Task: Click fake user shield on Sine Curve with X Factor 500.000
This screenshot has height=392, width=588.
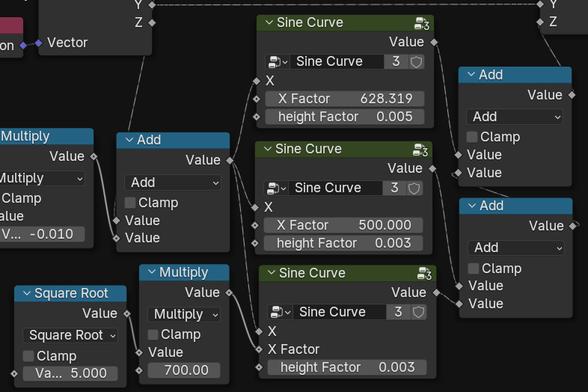Action: click(415, 188)
